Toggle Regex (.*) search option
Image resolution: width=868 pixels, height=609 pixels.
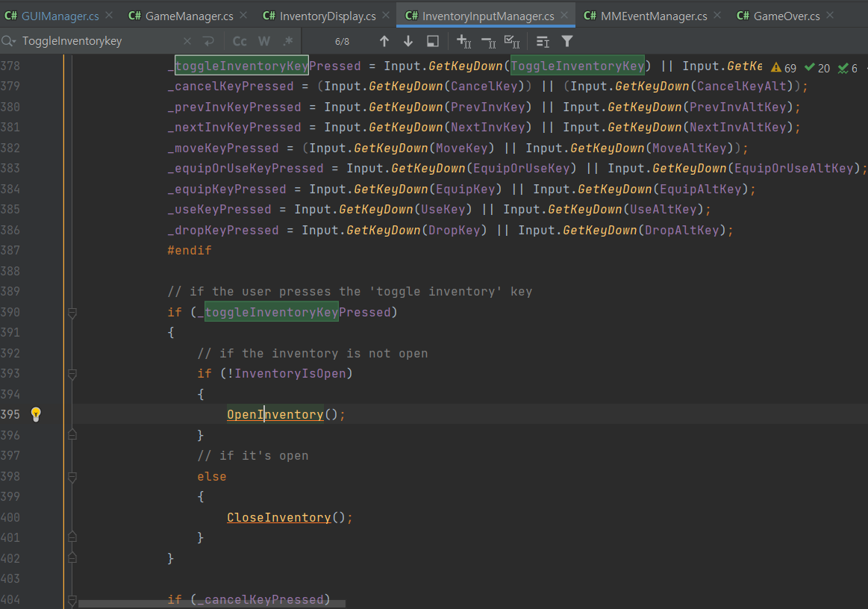click(287, 41)
